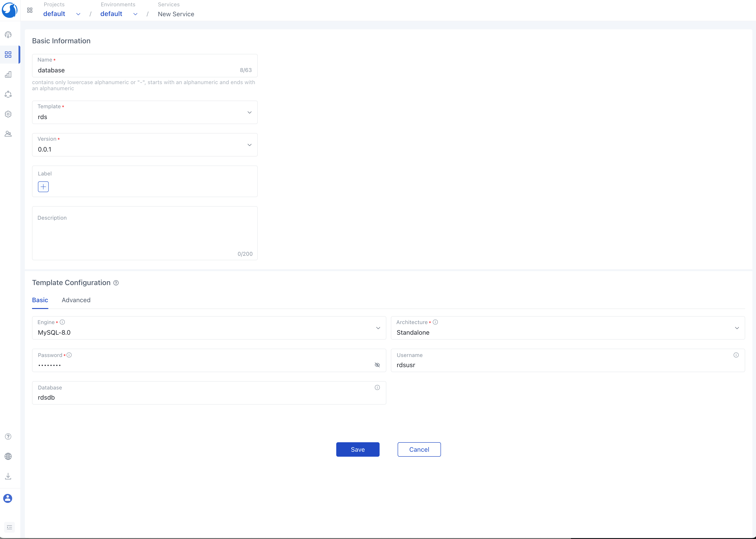The image size is (756, 539).
Task: Open the bar chart analytics sidebar icon
Action: point(8,74)
